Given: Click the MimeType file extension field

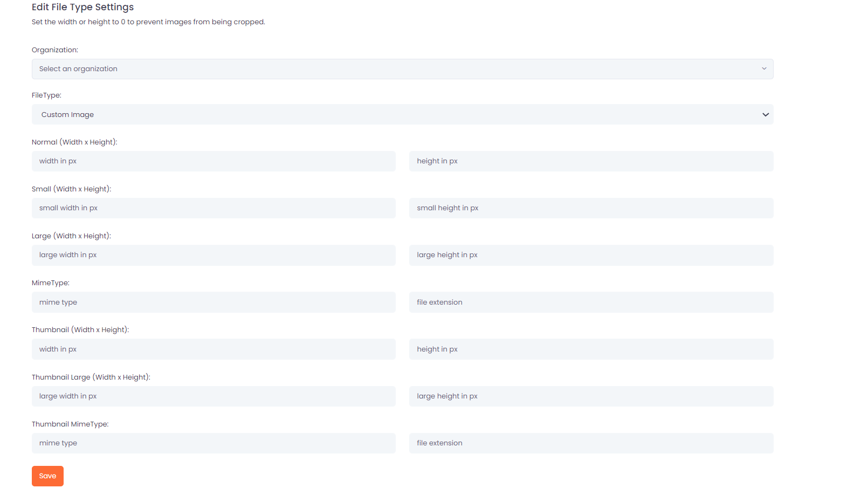Looking at the screenshot, I should click(x=591, y=302).
